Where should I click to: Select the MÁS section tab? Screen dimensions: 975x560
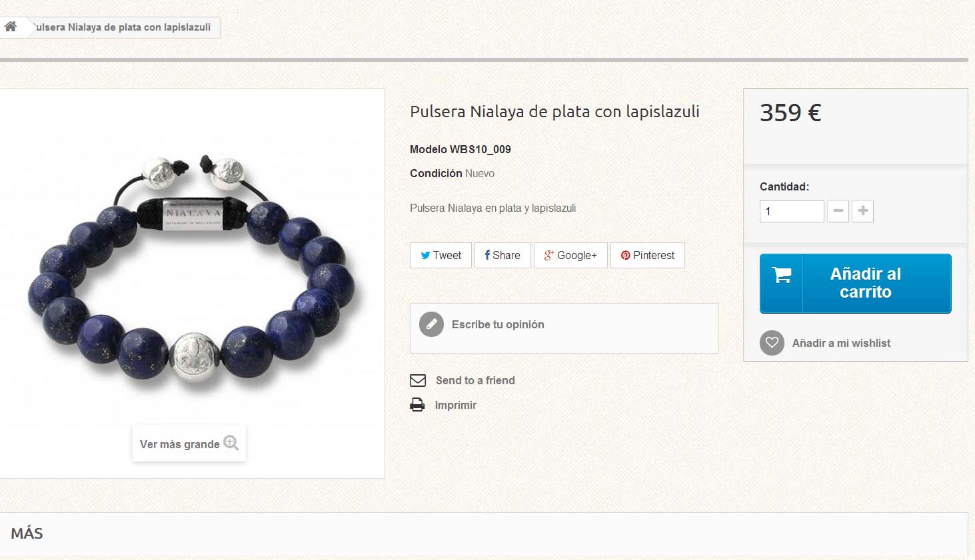tap(27, 533)
